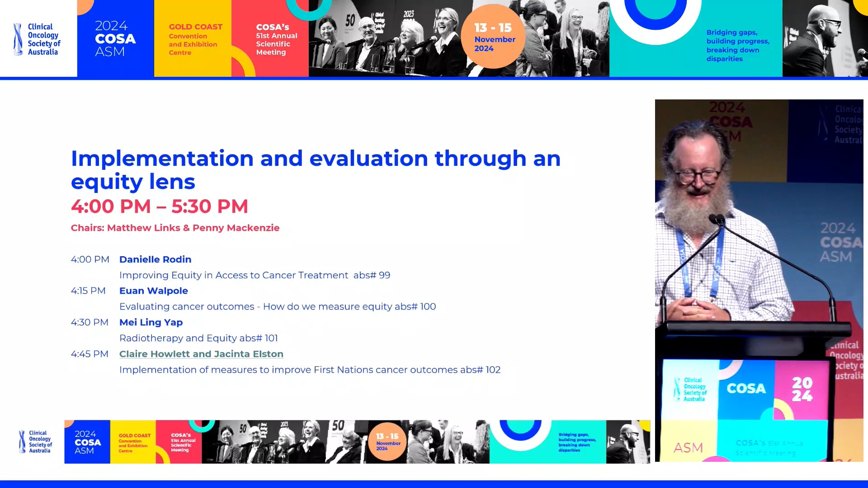Toggle the speaker video feed thumbnail
The image size is (868, 488).
click(759, 280)
